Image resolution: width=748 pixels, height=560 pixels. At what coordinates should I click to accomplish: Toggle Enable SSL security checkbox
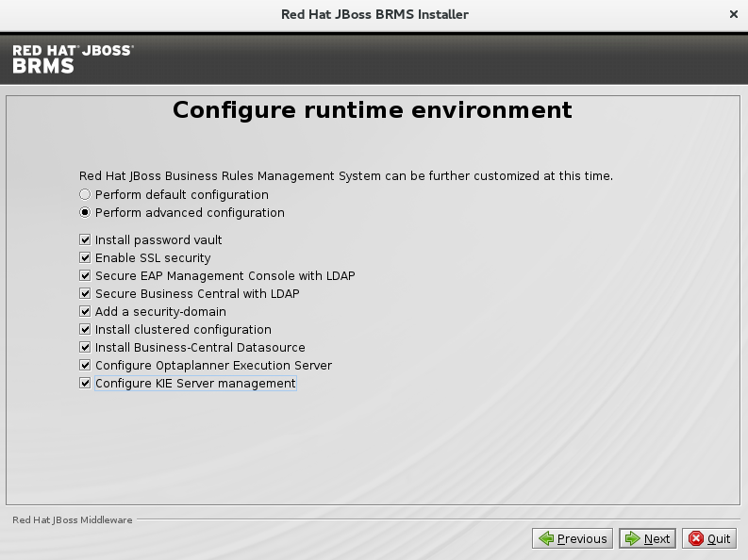85,257
